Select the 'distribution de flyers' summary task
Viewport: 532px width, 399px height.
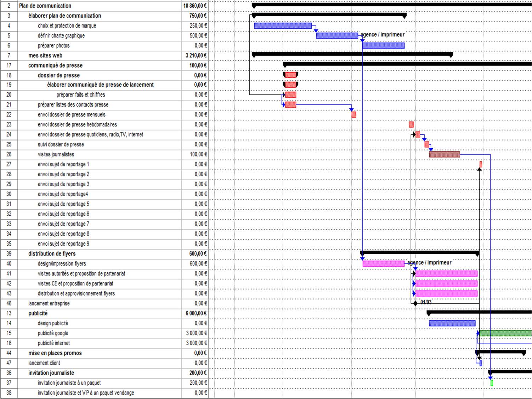52,253
